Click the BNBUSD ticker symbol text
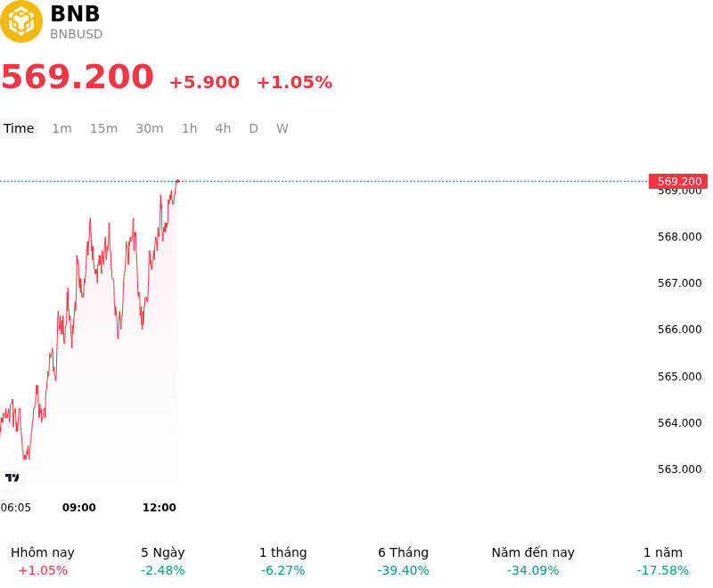This screenshot has height=588, width=713. tap(77, 34)
